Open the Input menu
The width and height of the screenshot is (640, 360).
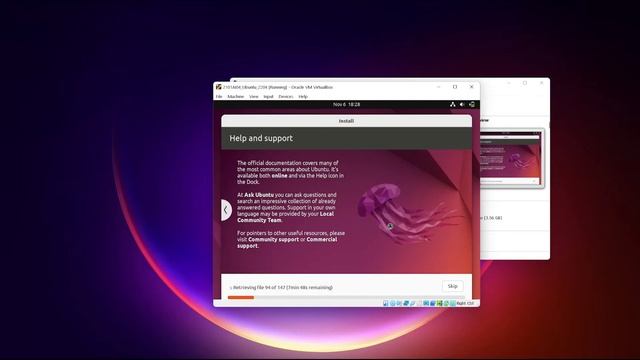point(268,97)
